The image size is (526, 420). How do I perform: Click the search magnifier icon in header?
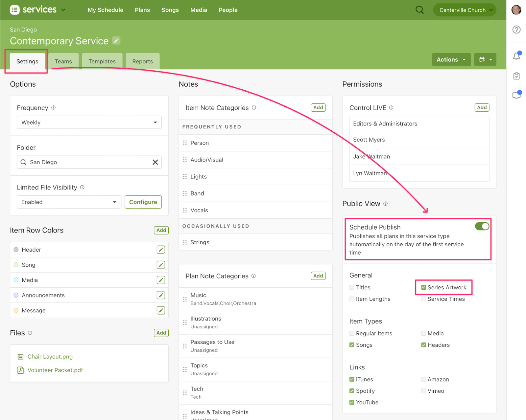coord(419,10)
